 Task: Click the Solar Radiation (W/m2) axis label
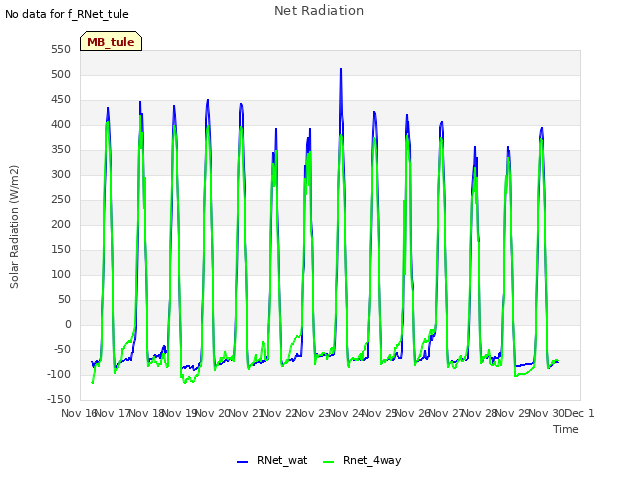tap(14, 227)
